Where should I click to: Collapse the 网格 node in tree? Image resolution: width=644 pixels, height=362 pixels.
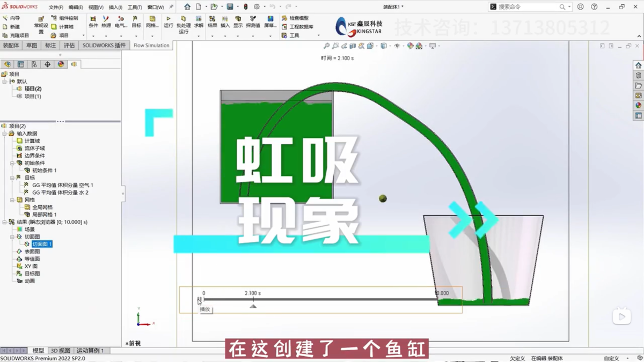12,200
